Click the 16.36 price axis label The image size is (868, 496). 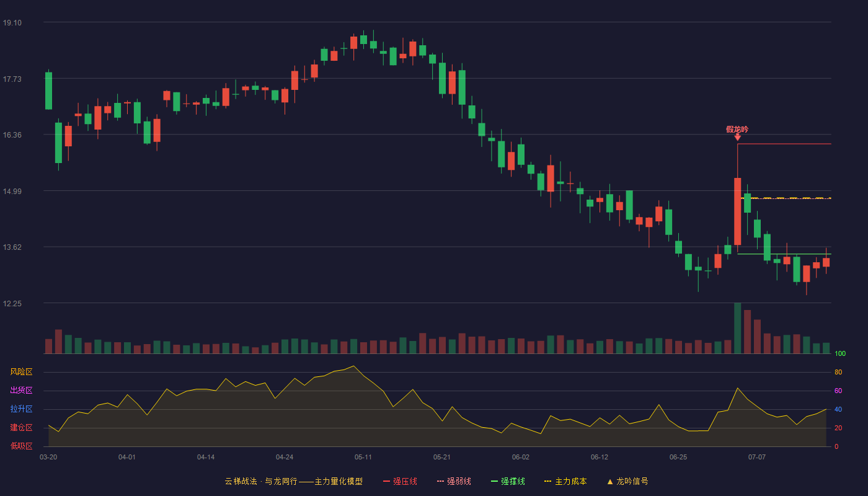coord(12,135)
